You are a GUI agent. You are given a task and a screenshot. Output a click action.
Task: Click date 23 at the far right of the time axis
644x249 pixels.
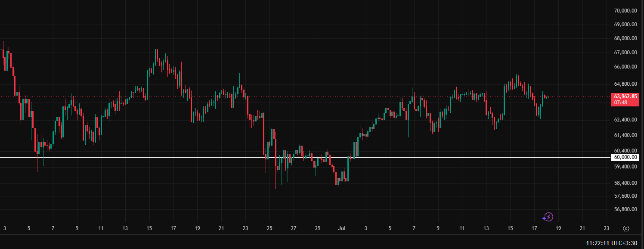point(607,229)
